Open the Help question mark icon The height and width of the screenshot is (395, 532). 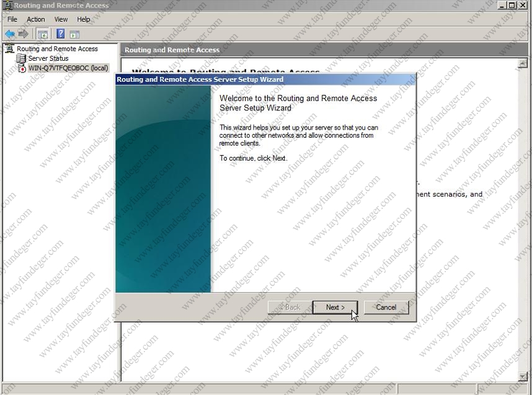[x=60, y=34]
